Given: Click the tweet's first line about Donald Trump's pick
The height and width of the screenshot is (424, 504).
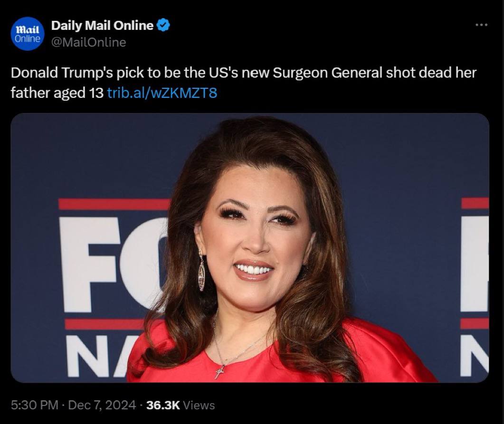Looking at the screenshot, I should coord(243,73).
